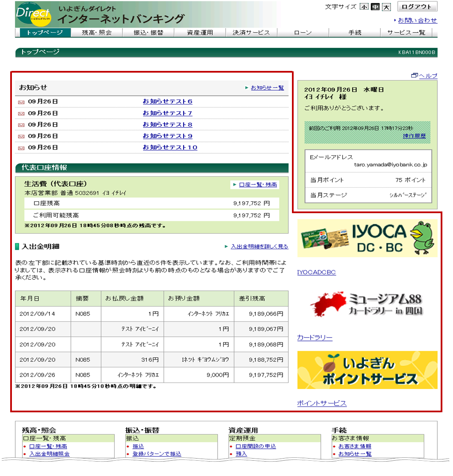
Task: Click the 口座残高 amount 9,197,752 円
Action: click(x=251, y=203)
